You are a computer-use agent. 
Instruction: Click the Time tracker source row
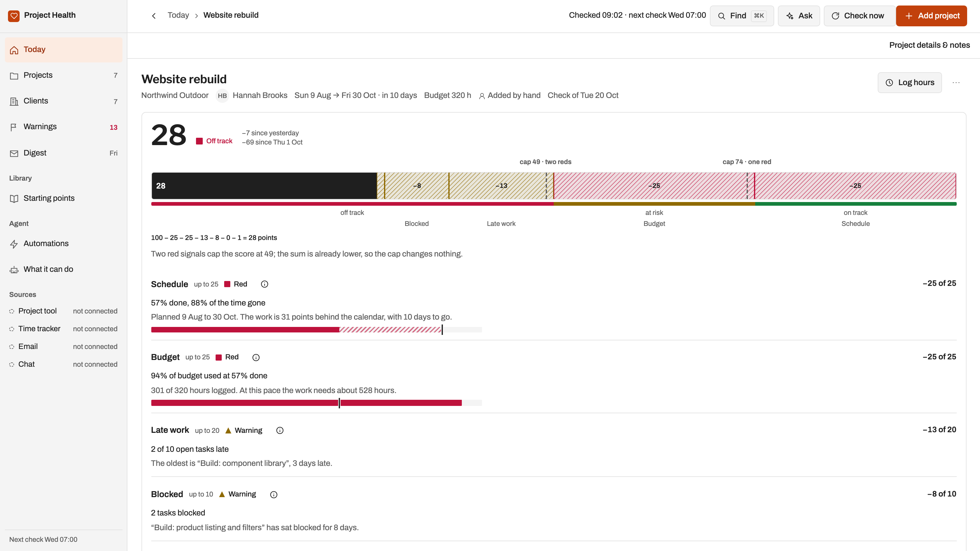click(x=63, y=329)
